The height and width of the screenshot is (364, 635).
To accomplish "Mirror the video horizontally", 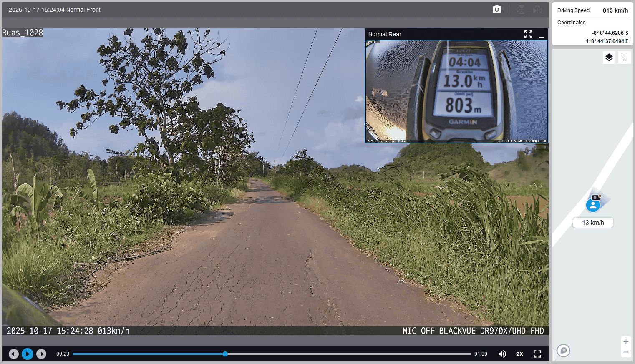I will [x=537, y=10].
